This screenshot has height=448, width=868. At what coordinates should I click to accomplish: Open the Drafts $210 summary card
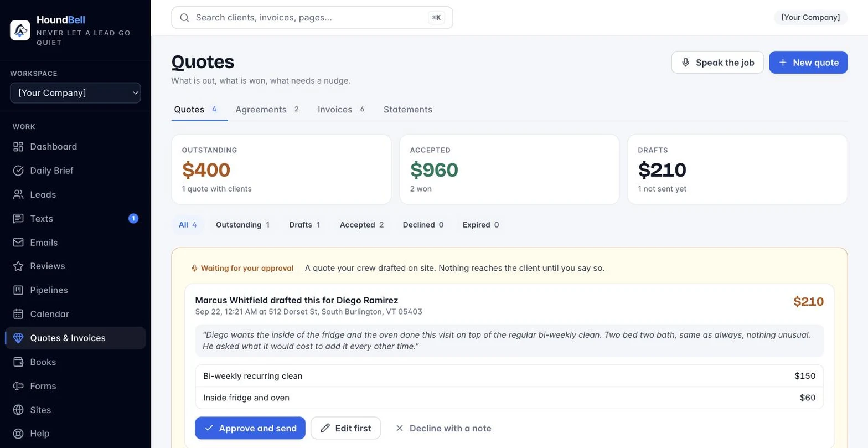737,169
